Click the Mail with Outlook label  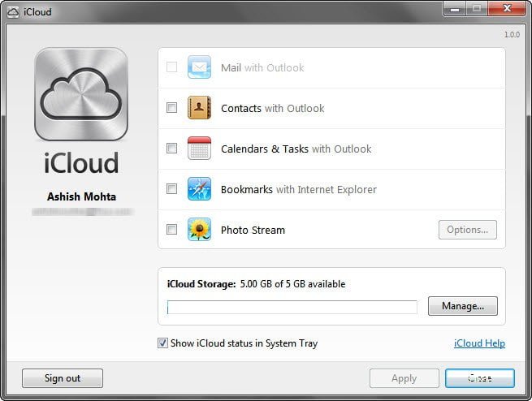coord(262,68)
